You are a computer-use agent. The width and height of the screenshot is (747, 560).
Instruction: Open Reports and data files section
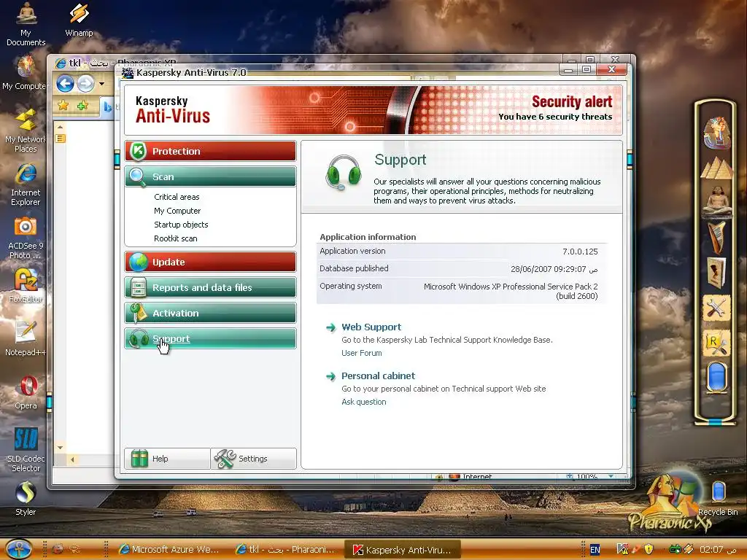click(210, 287)
